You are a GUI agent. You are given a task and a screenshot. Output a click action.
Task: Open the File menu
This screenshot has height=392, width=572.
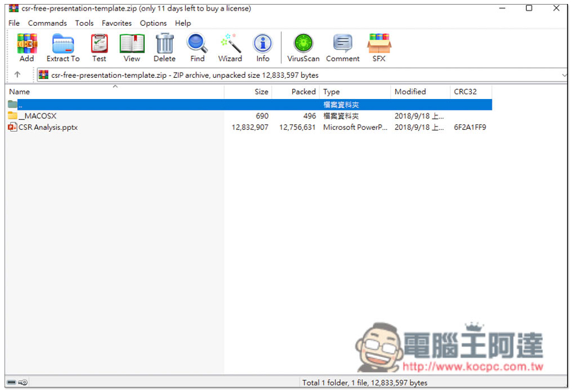click(x=14, y=23)
